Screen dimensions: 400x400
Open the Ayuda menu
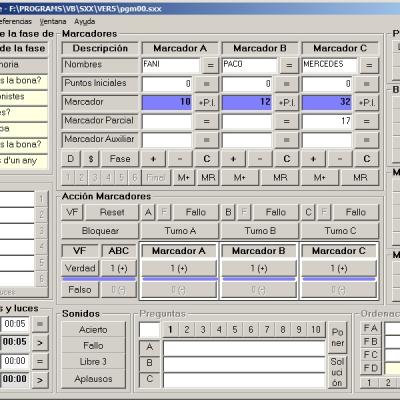pos(85,21)
